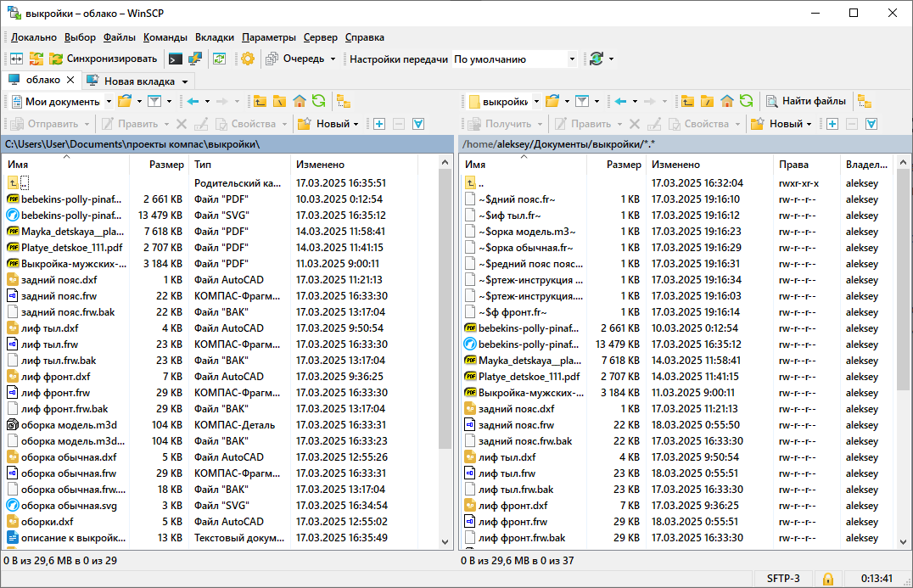Refresh the local panel
Screen dimensions: 913x588
[x=318, y=101]
